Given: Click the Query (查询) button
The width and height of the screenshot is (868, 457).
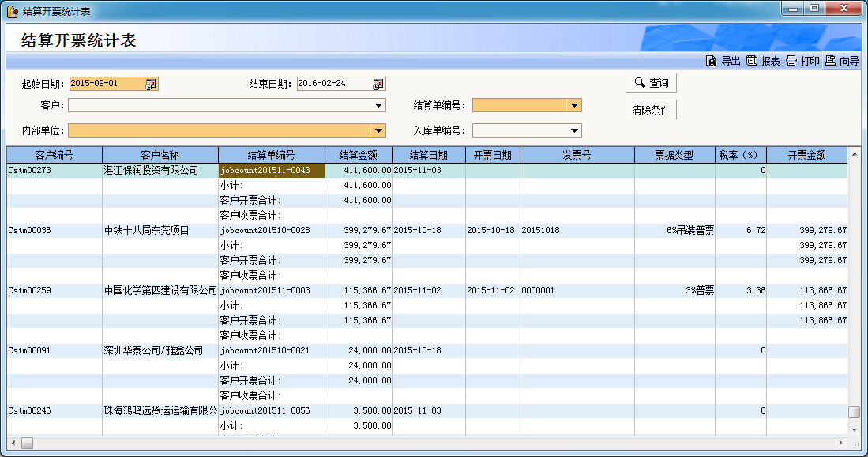Looking at the screenshot, I should [x=651, y=83].
